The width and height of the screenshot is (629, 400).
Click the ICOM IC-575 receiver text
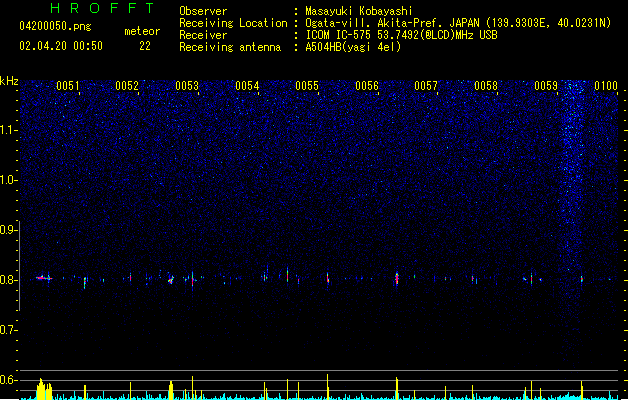(x=402, y=35)
